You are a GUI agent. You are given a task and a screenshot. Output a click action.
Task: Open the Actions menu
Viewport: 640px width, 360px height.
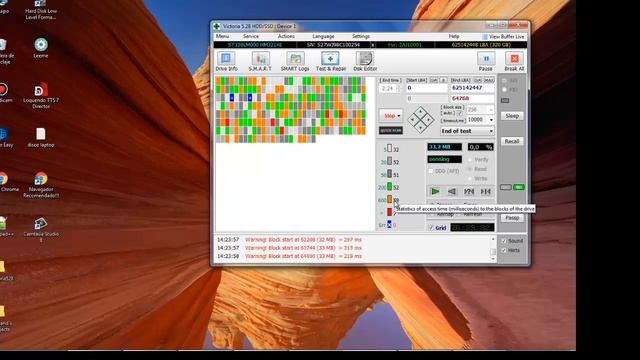coord(286,36)
